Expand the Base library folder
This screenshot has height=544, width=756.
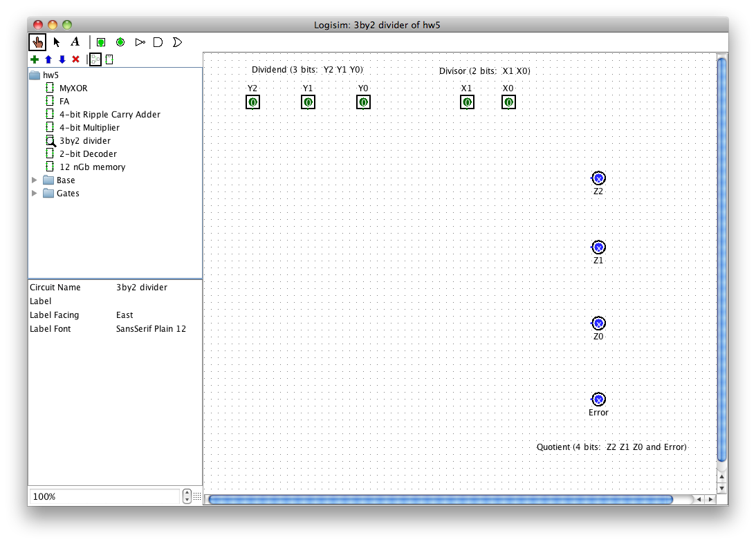click(x=35, y=180)
